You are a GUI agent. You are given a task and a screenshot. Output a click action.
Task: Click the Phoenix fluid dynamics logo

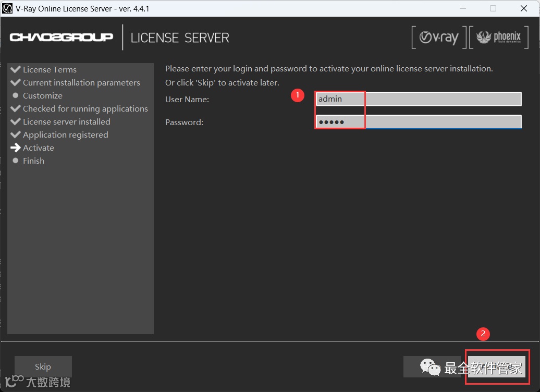499,37
